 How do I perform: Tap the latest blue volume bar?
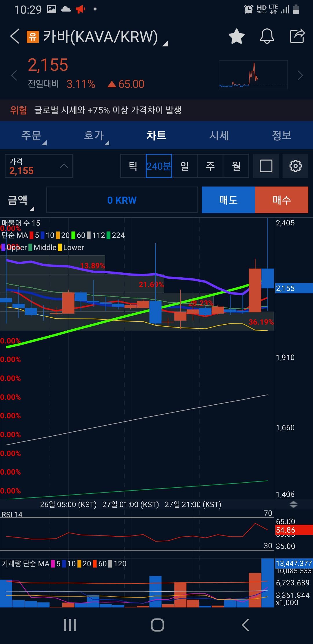pyautogui.click(x=267, y=583)
